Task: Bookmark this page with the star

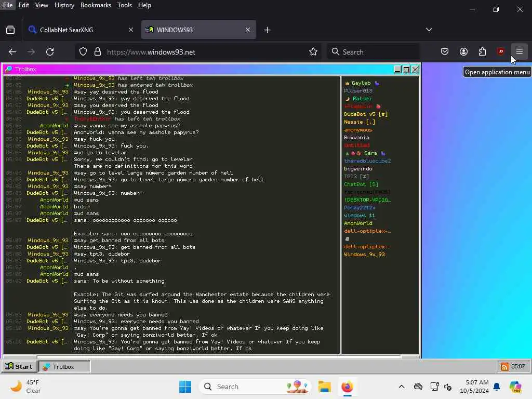Action: (313, 52)
